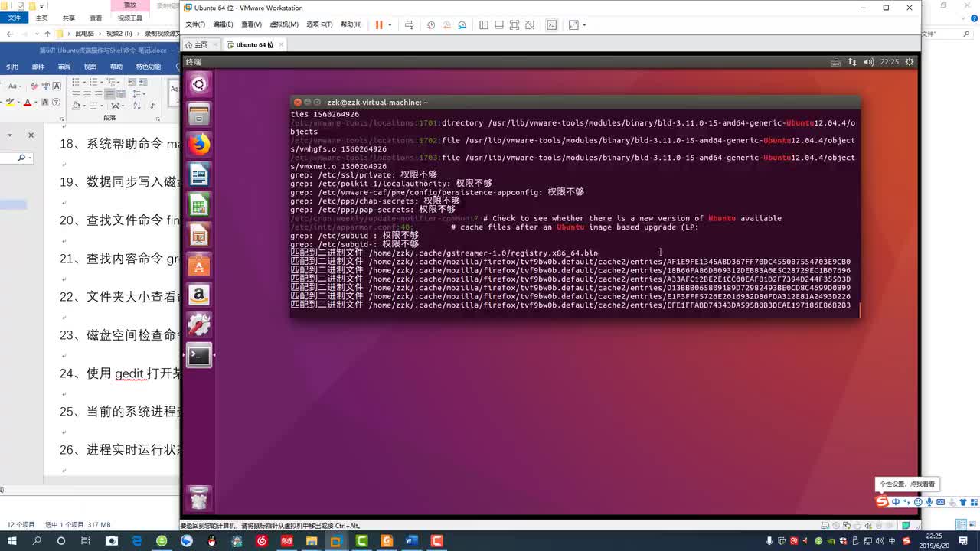Screen dimensions: 980x551
Task: Take VMware snapshot icon
Action: pos(431,24)
